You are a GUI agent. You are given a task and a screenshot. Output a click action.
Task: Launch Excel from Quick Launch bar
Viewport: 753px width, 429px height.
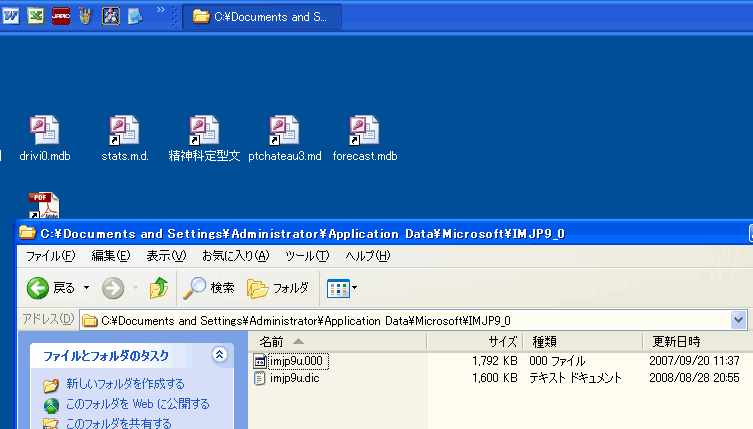tap(36, 16)
